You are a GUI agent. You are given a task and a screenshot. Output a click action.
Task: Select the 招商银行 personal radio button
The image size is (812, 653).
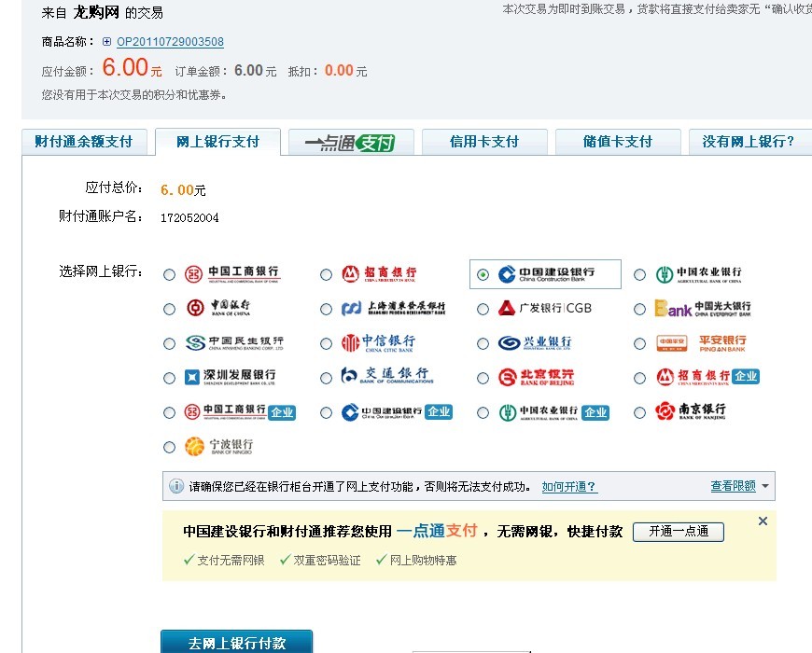[x=327, y=275]
